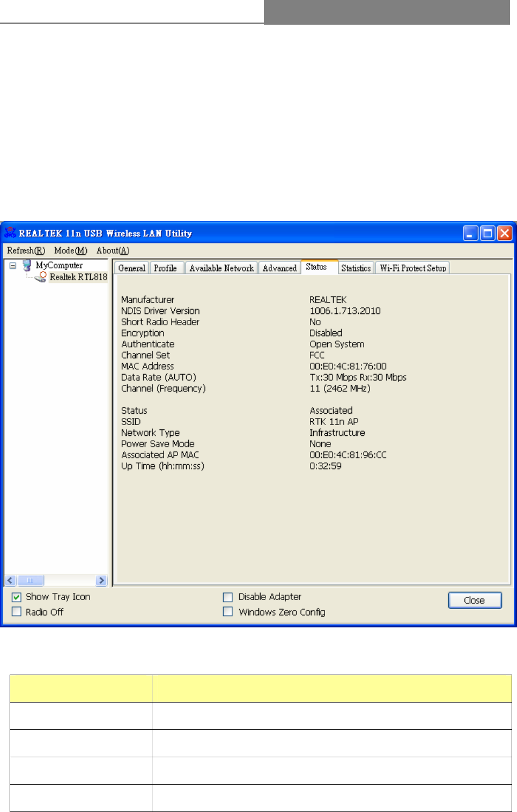Check Disable Adapter
The height and width of the screenshot is (812, 517).
click(x=228, y=597)
